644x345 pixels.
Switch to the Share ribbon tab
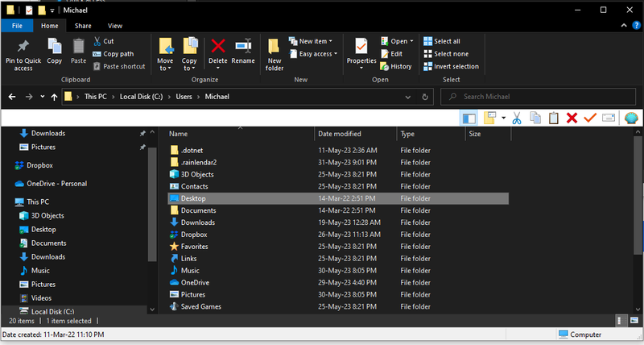[83, 26]
